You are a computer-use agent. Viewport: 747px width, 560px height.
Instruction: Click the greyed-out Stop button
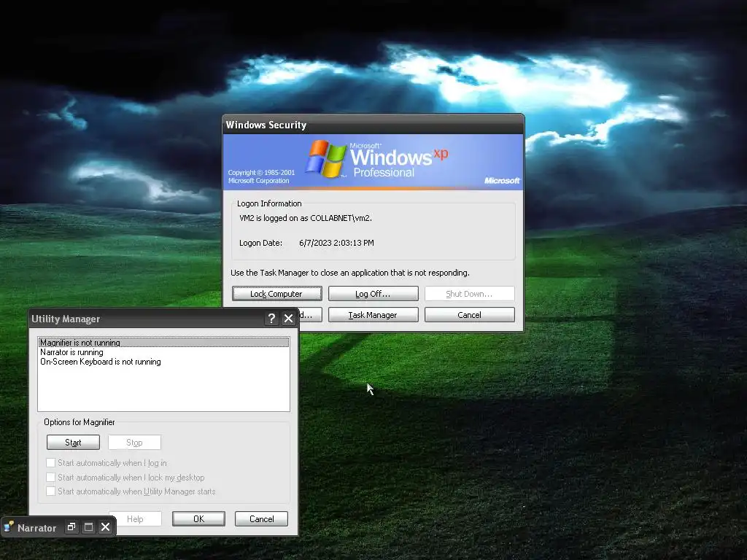[x=134, y=443]
